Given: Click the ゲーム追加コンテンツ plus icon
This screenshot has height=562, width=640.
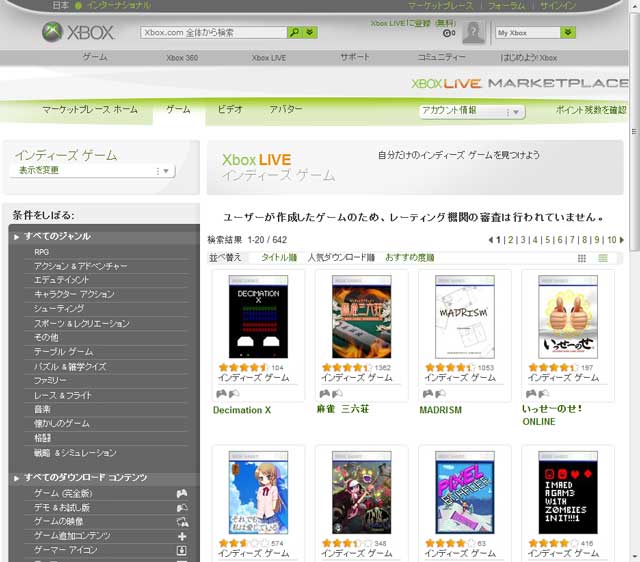Looking at the screenshot, I should [182, 536].
